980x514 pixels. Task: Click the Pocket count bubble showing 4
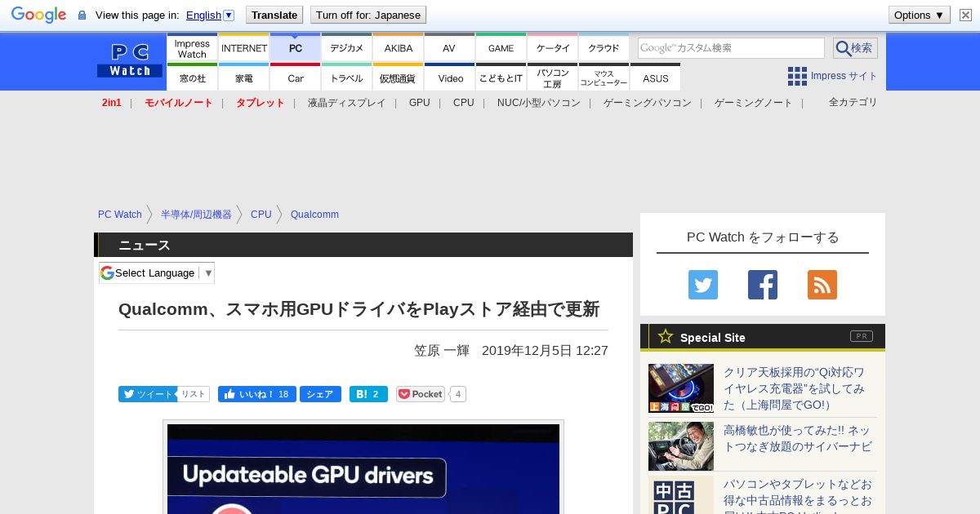pos(458,394)
